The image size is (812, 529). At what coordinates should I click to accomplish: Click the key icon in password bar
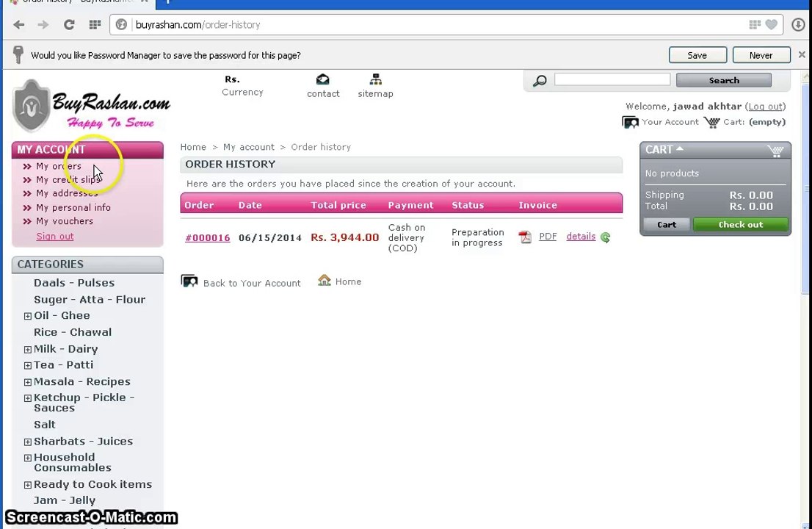18,54
